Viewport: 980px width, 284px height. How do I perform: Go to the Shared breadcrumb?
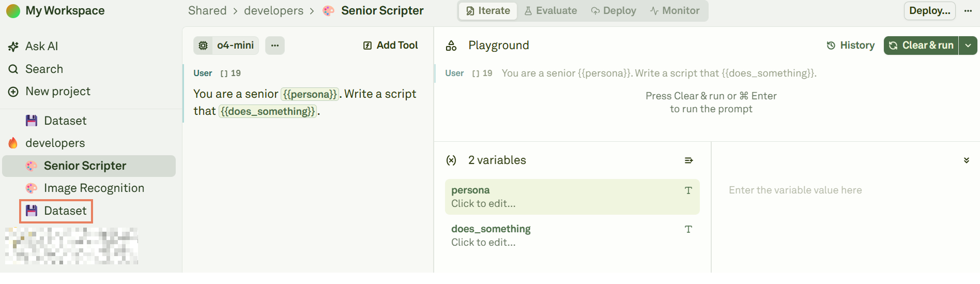click(207, 10)
